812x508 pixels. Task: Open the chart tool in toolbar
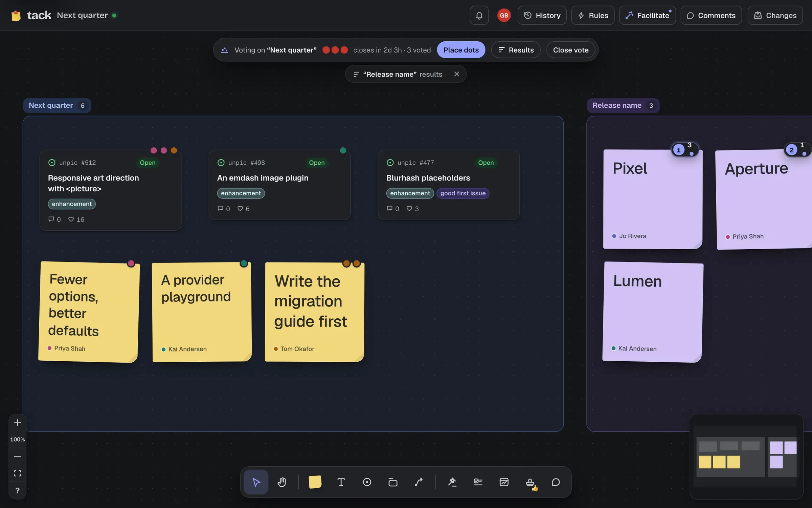tap(504, 482)
